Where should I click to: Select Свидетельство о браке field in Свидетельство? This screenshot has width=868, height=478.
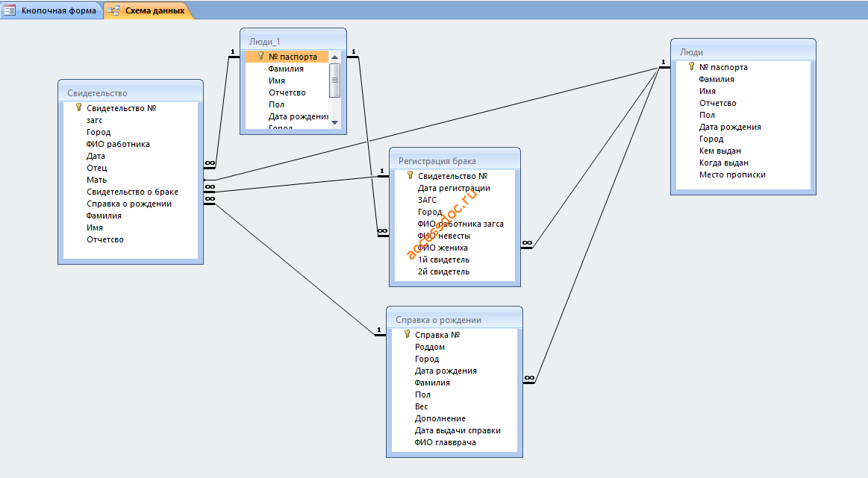pos(131,192)
